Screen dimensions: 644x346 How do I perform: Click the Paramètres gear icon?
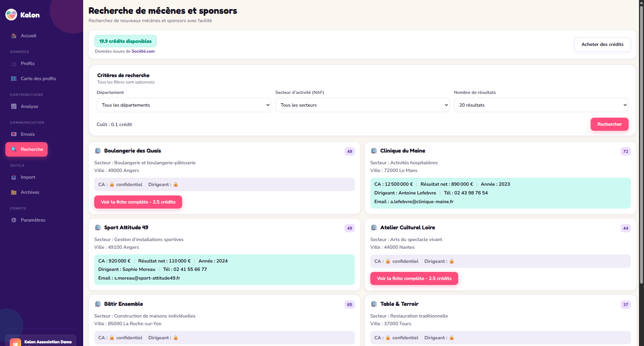[14, 220]
